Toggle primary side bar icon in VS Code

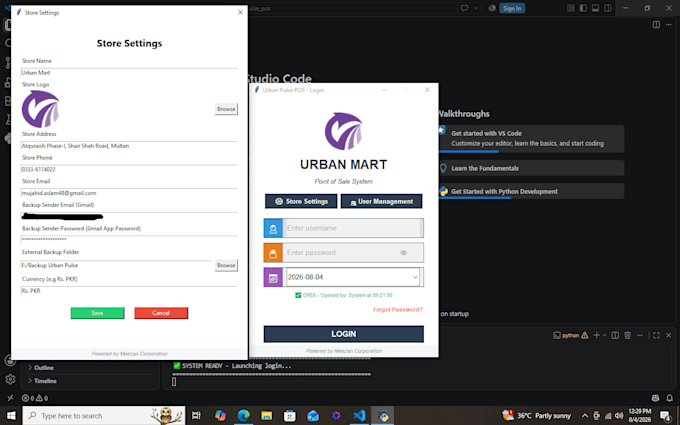point(583,8)
